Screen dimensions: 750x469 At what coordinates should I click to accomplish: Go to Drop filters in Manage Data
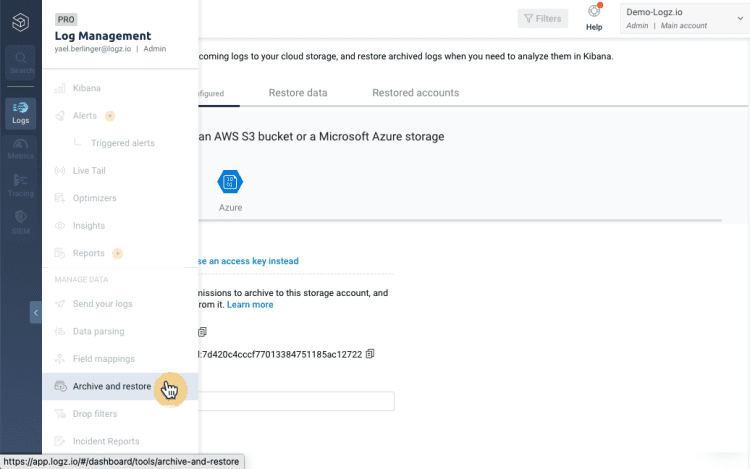click(95, 414)
